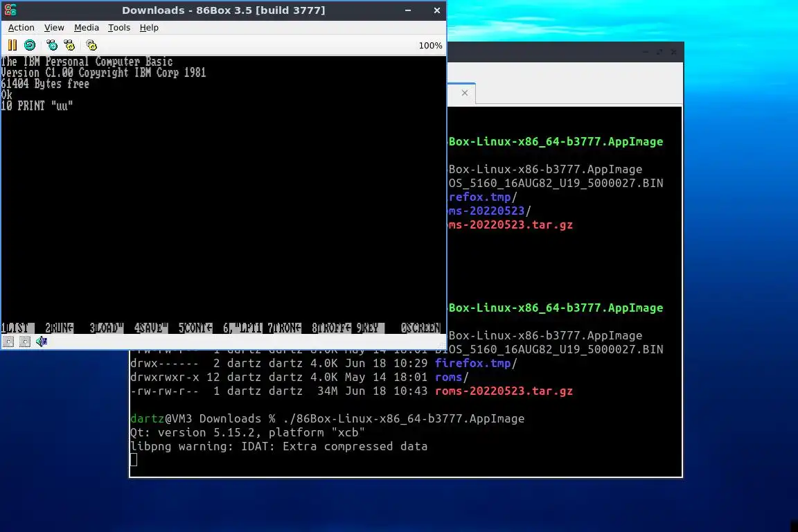The width and height of the screenshot is (798, 532).
Task: Click the 5CONT function key label
Action: (x=195, y=328)
